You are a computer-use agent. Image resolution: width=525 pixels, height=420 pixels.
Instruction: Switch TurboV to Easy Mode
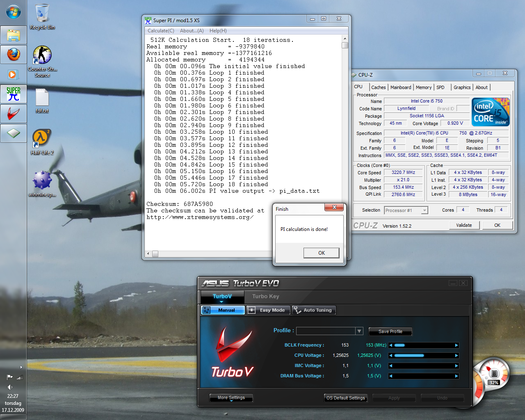268,310
